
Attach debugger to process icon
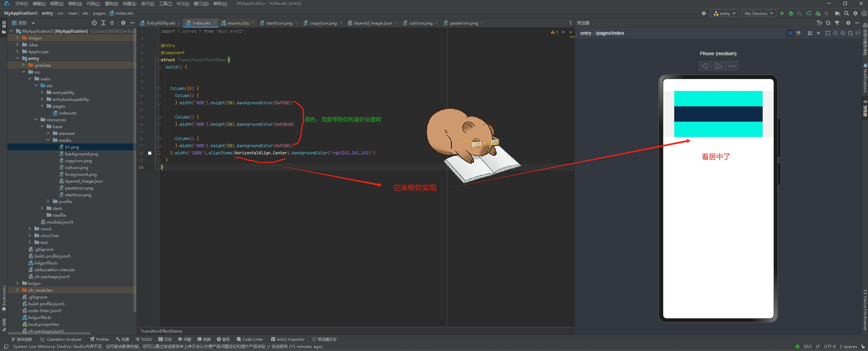coord(818,13)
